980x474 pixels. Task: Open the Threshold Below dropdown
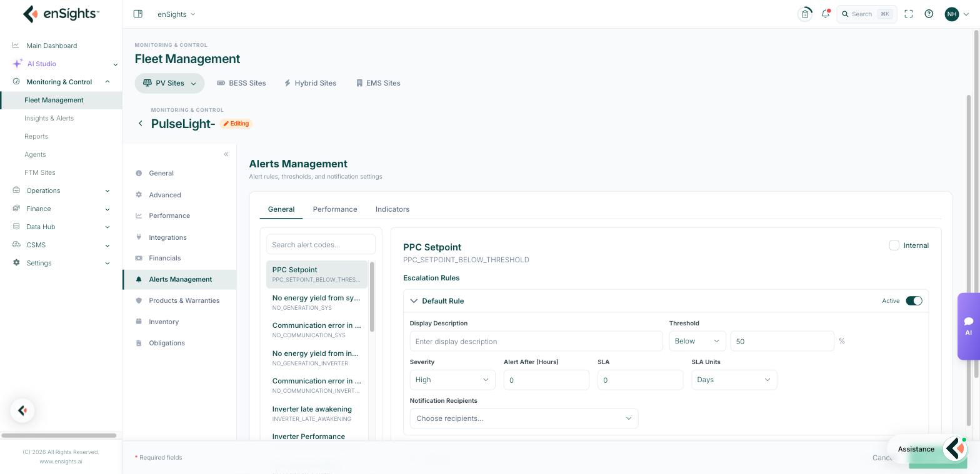(x=697, y=341)
